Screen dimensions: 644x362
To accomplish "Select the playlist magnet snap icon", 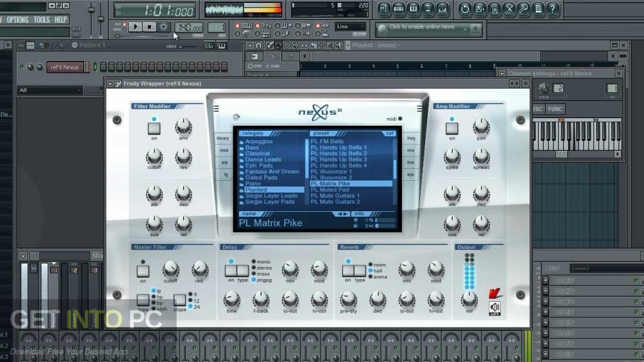I will point(258,45).
